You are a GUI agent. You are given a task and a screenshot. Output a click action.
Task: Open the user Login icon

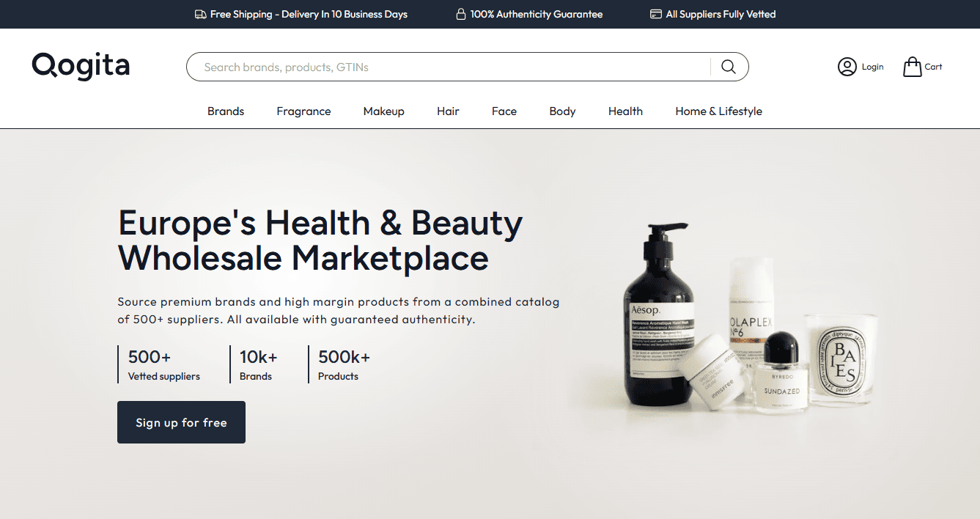click(847, 67)
